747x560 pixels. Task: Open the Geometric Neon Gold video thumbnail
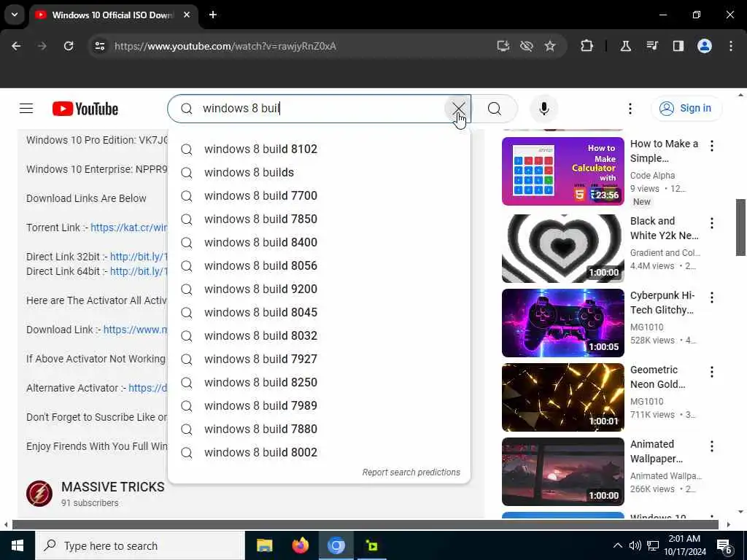pos(562,397)
